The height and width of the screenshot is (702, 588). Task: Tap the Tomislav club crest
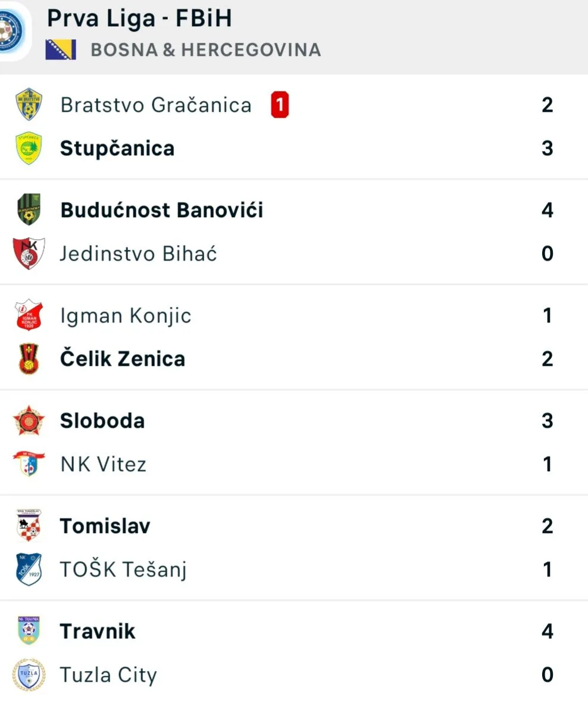29,526
